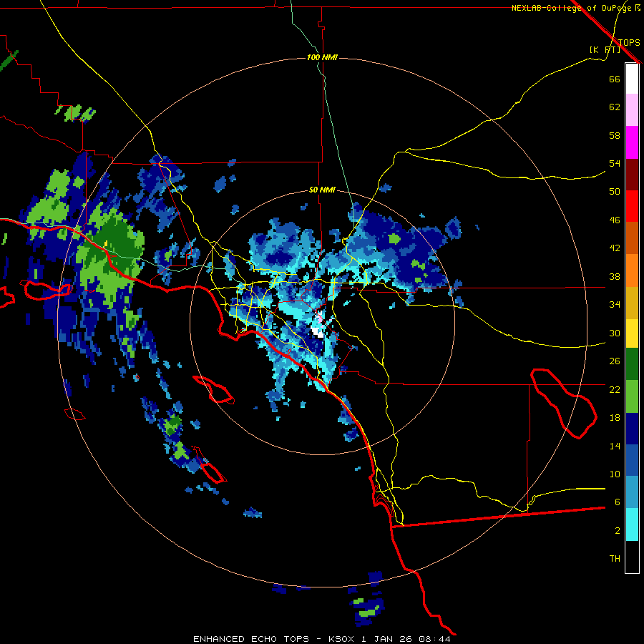644x644 pixels.
Task: Click the magenta legend swatch
Action: [x=632, y=142]
